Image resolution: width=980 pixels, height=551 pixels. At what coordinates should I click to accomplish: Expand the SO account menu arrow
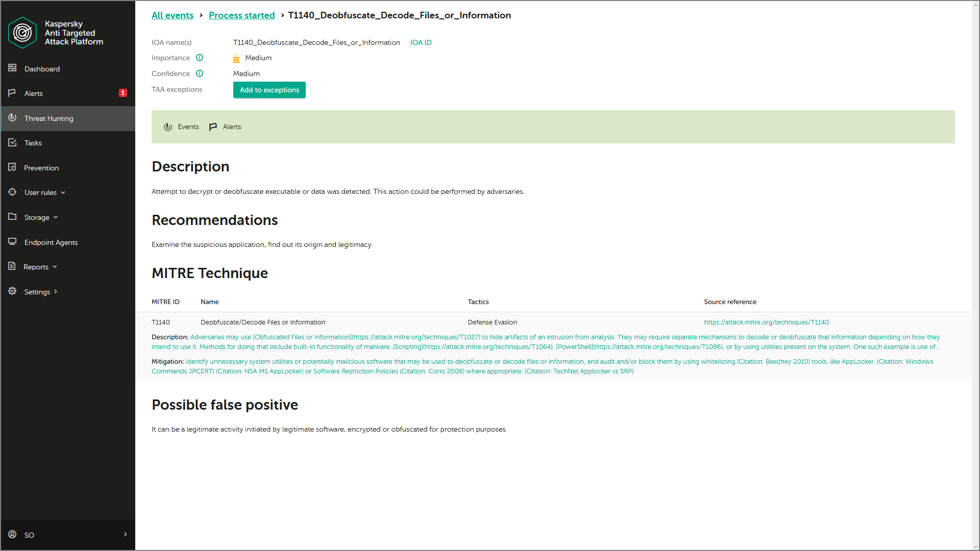(x=126, y=534)
